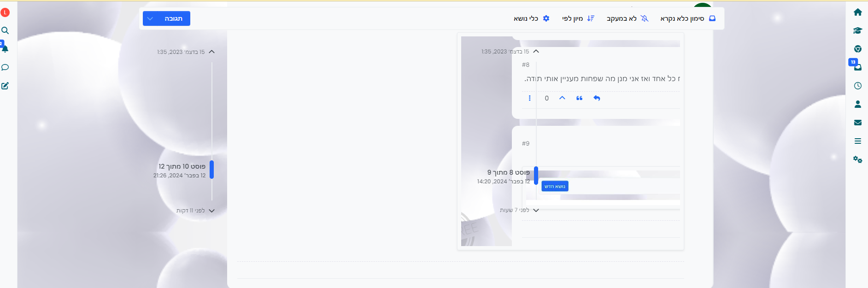This screenshot has width=868, height=288.
Task: Click vote count 0 on post #8
Action: click(546, 98)
